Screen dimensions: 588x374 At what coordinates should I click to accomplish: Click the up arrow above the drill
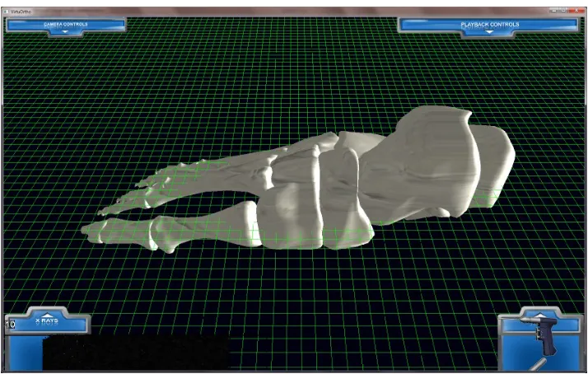pyautogui.click(x=539, y=315)
